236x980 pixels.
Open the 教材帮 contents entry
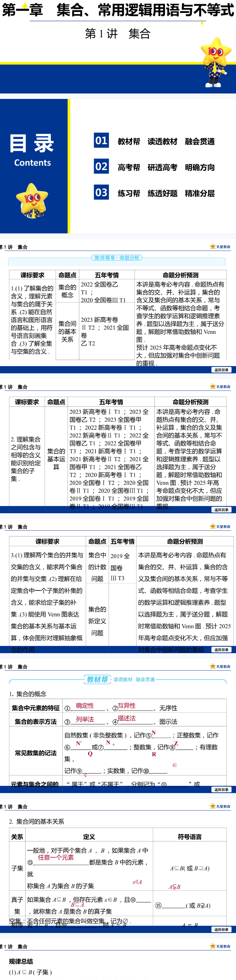pos(129,141)
